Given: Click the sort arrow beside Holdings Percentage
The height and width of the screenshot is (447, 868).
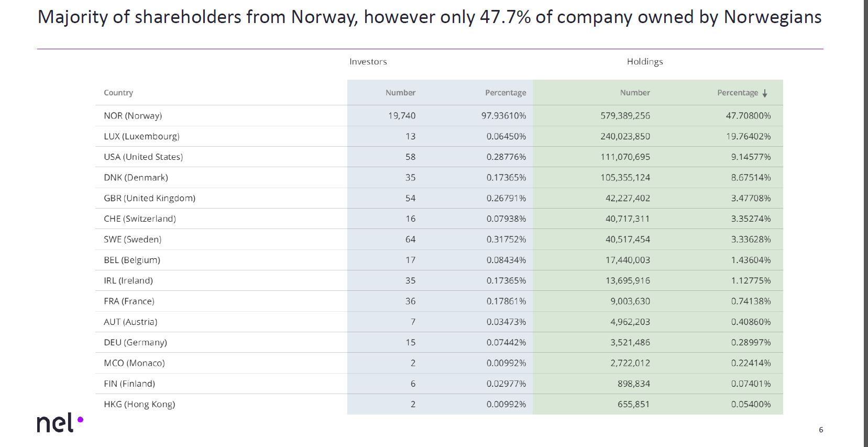Looking at the screenshot, I should pyautogui.click(x=765, y=93).
